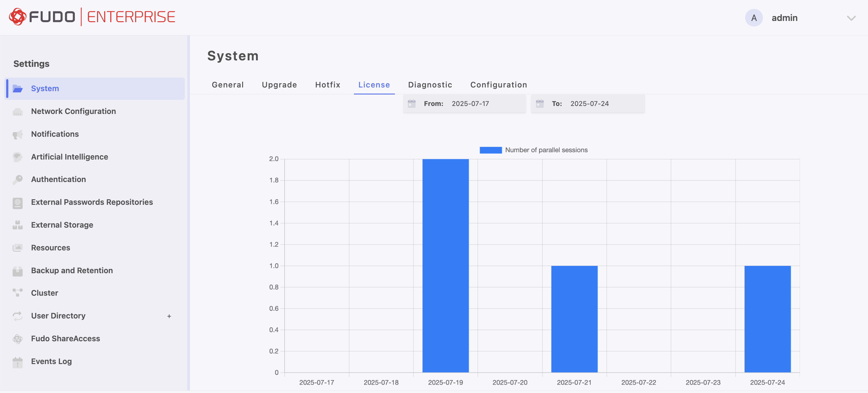Viewport: 868px width, 393px height.
Task: Click the Notifications megaphone icon
Action: pyautogui.click(x=18, y=135)
